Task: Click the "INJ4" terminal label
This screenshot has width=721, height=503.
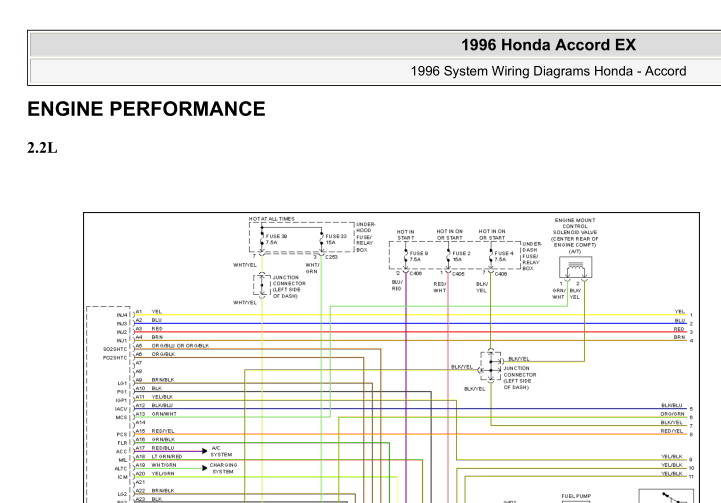Action: click(x=122, y=315)
